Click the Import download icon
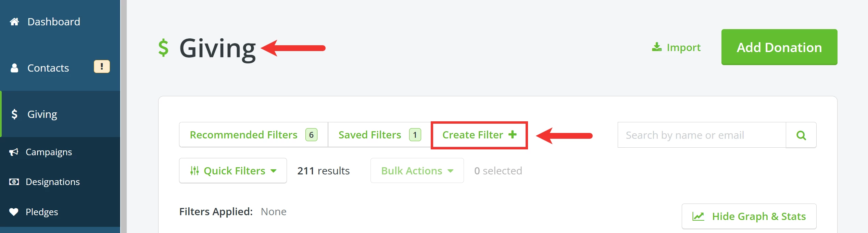Image resolution: width=868 pixels, height=233 pixels. (656, 47)
